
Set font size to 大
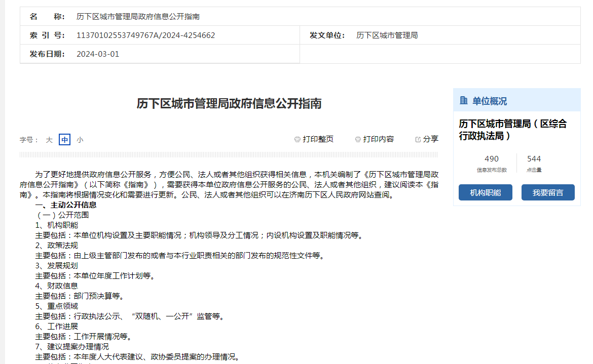pos(49,140)
